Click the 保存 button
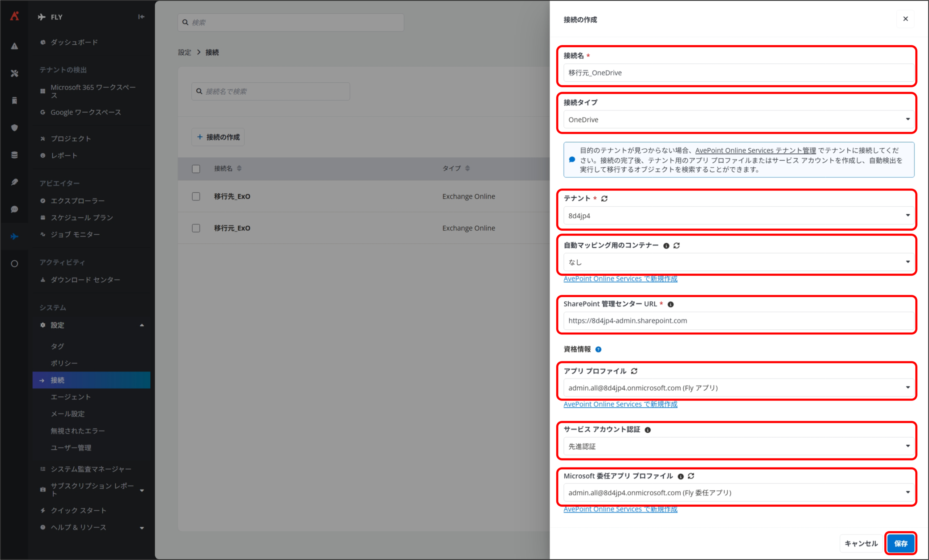 tap(900, 543)
